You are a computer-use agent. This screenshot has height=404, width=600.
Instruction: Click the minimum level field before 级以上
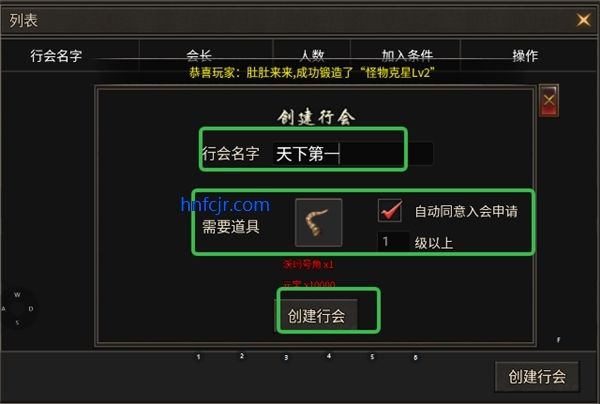point(393,241)
